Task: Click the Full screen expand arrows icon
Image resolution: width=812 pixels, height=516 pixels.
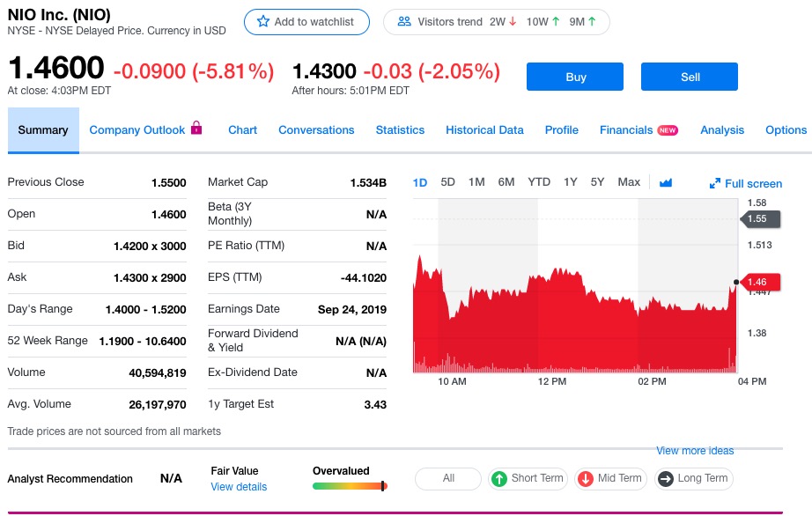Action: tap(714, 183)
